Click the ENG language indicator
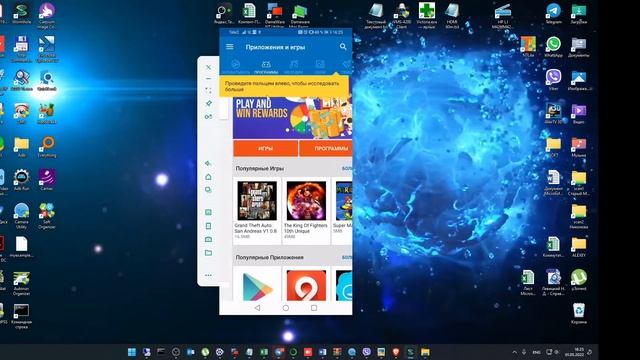This screenshot has height=360, width=640. (536, 352)
